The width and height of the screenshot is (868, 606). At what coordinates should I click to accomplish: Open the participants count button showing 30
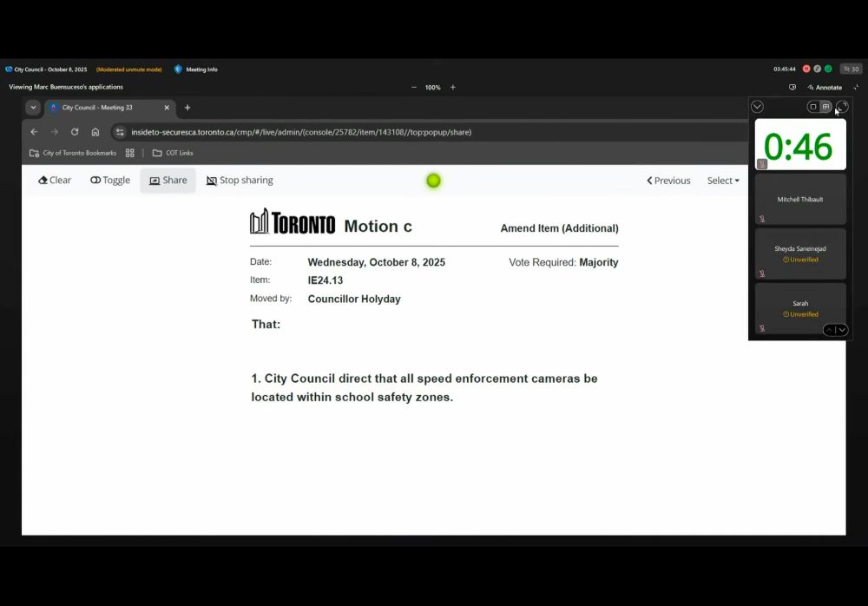[851, 69]
